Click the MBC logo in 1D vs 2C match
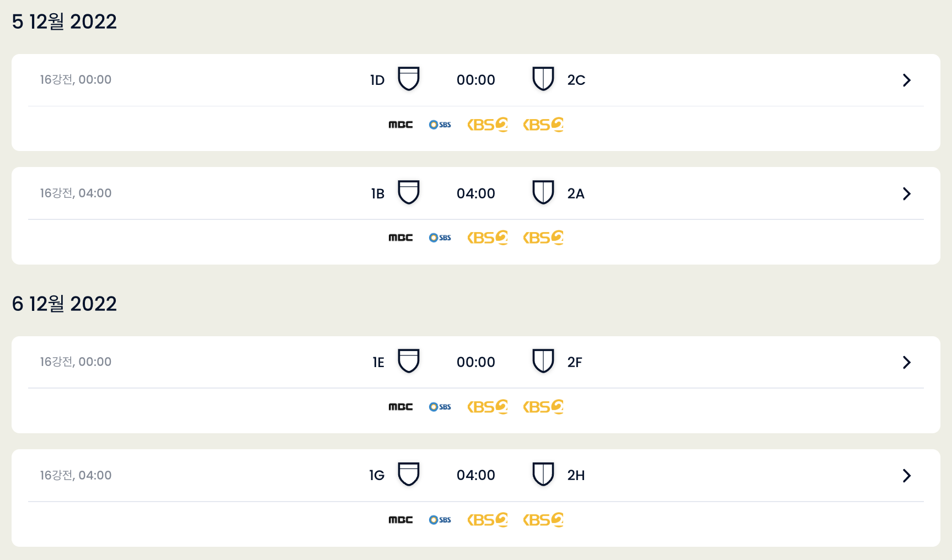Viewport: 952px width, 560px height. point(400,125)
